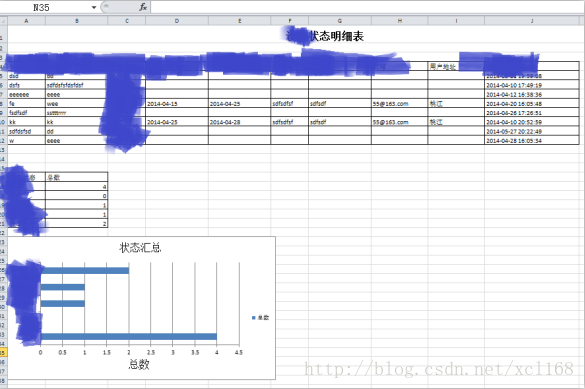Click the 0.5 axis tick label

coord(63,352)
